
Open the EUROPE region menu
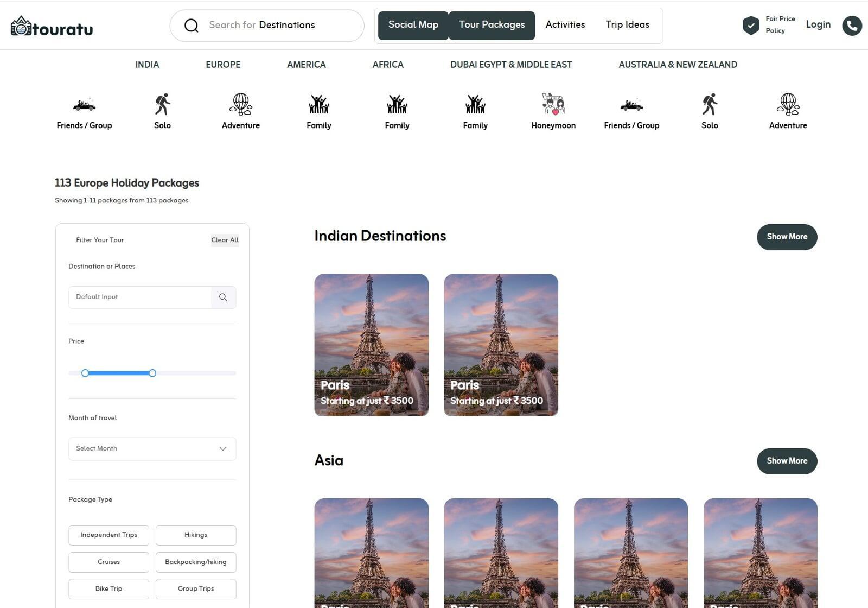point(223,65)
